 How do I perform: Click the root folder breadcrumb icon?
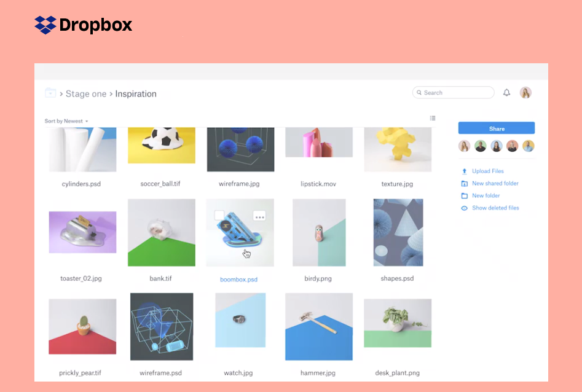pyautogui.click(x=50, y=93)
